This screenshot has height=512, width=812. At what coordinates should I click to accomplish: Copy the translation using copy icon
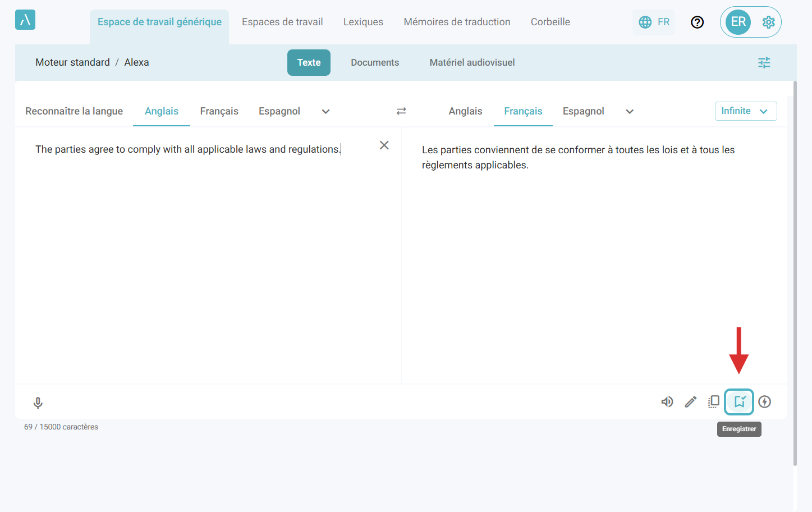click(x=714, y=401)
